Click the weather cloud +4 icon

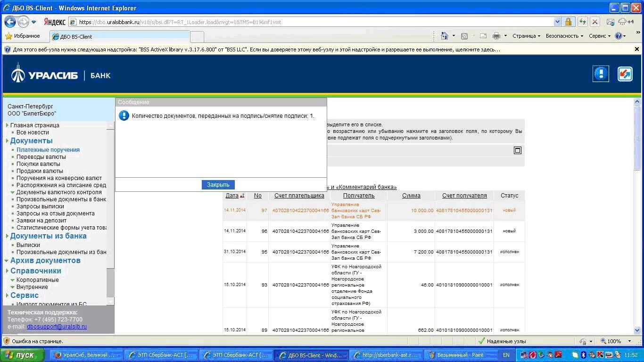[x=626, y=22]
